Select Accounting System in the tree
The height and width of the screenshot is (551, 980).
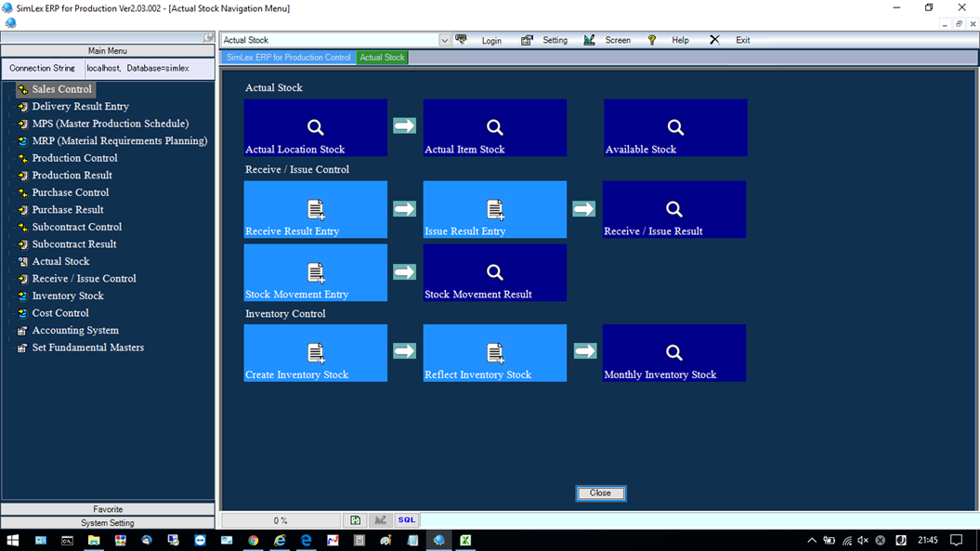click(75, 330)
